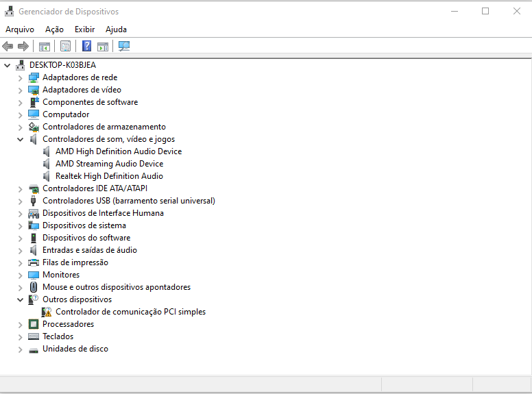Image resolution: width=532 pixels, height=394 pixels.
Task: Select AMD High Definition Audio Device
Action: click(119, 151)
